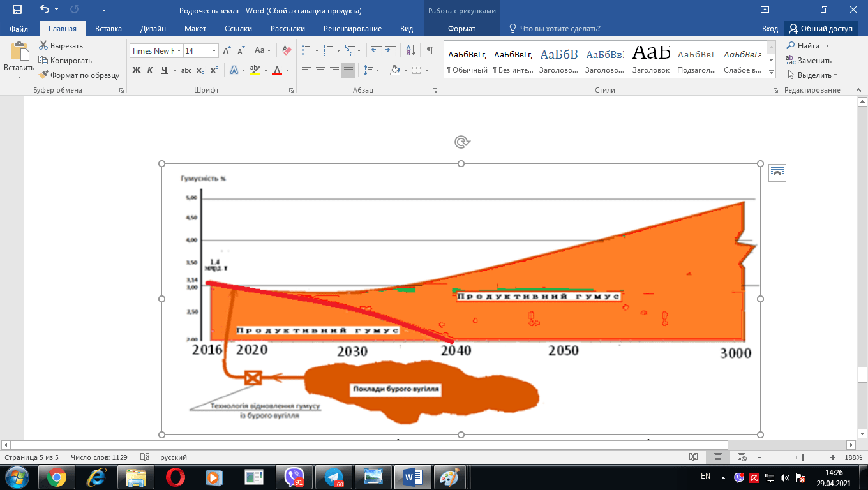This screenshot has height=490, width=868.
Task: Click the text effects glowing A icon
Action: pyautogui.click(x=234, y=70)
